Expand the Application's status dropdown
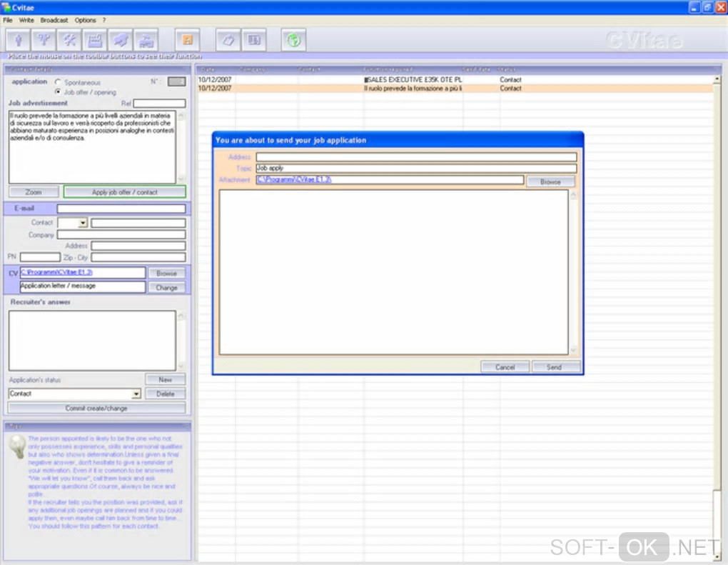The image size is (728, 565). pyautogui.click(x=136, y=394)
